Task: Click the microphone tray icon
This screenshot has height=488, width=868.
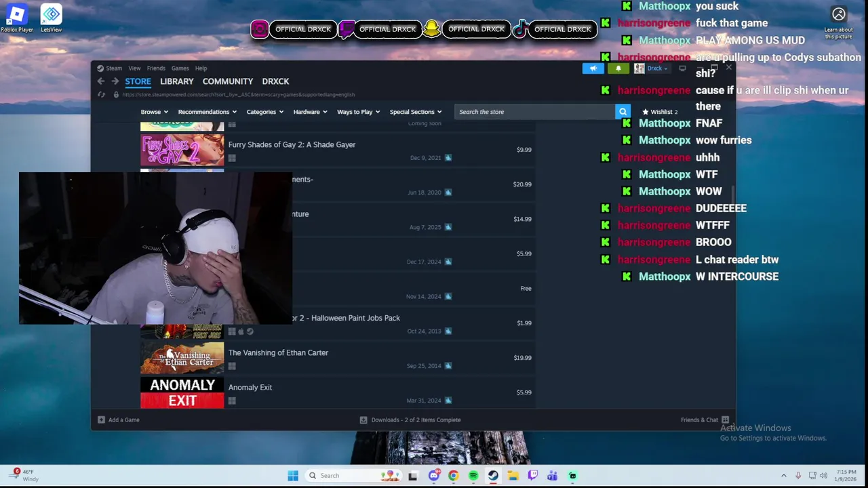Action: [x=798, y=476]
